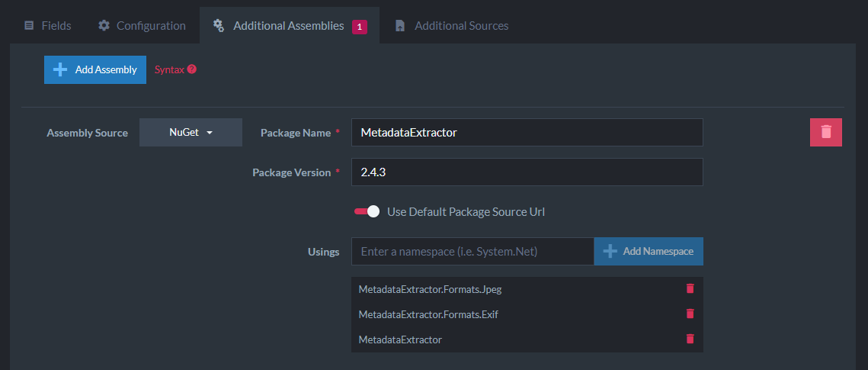Image resolution: width=868 pixels, height=370 pixels.
Task: Remove the plain MetadataExtractor namespace entry
Action: (x=690, y=339)
